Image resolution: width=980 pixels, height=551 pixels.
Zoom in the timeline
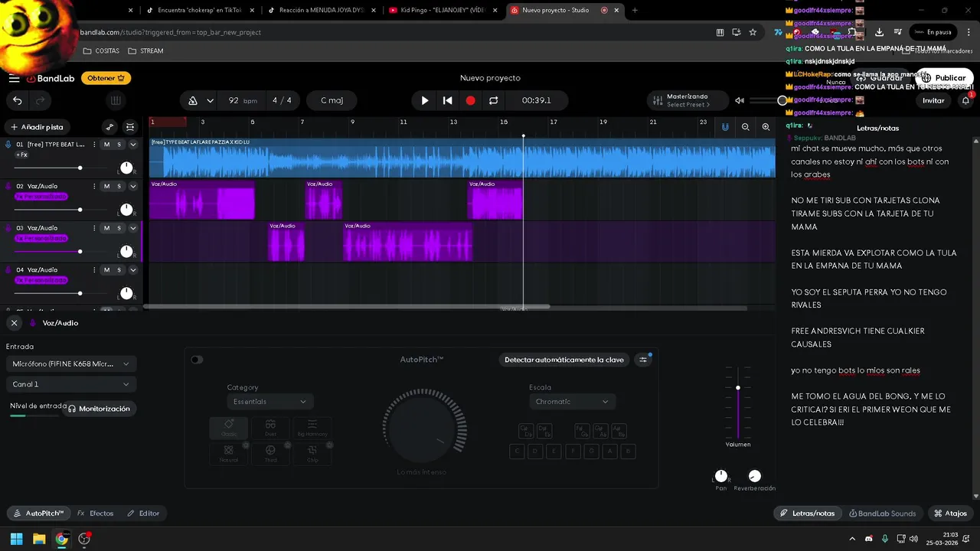coord(766,127)
